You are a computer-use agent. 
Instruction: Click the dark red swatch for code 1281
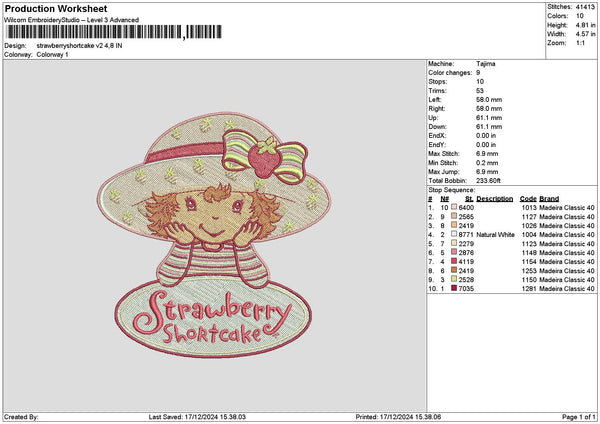[x=454, y=288]
